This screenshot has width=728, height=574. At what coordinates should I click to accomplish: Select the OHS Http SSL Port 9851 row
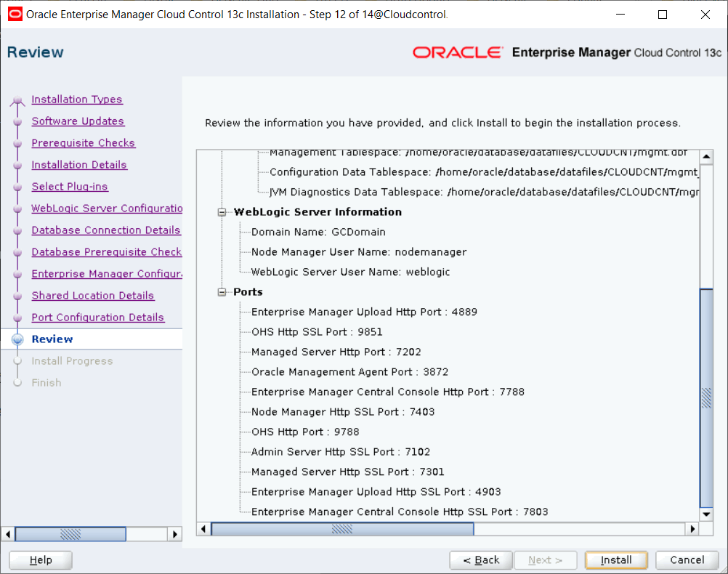tap(317, 332)
